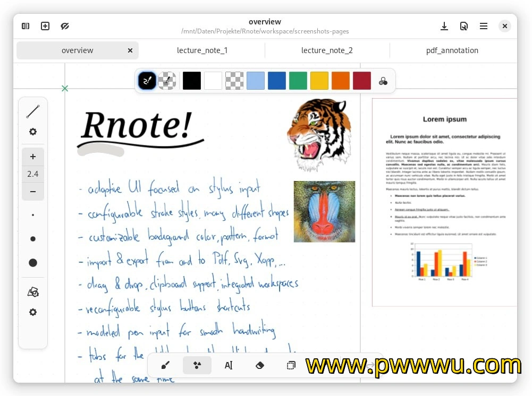Toggle the left sidebar panel icon
This screenshot has width=532, height=396.
(26, 26)
